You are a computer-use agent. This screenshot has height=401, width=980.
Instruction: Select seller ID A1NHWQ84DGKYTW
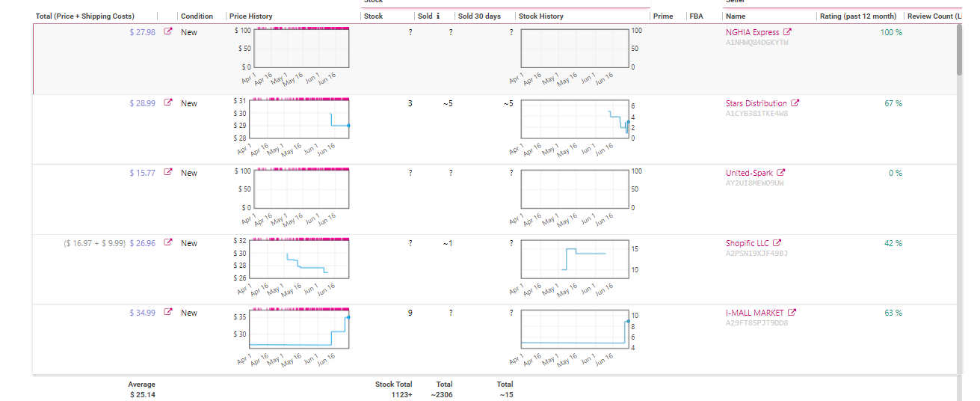[756, 43]
